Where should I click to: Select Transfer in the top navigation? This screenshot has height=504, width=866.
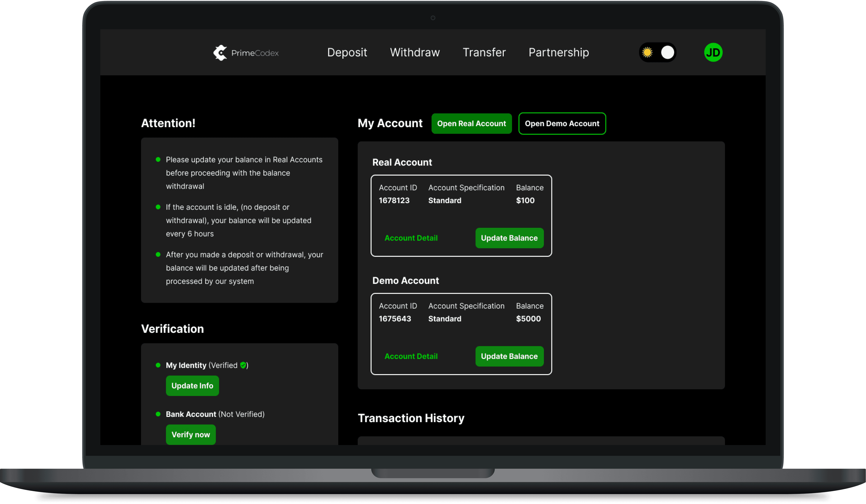point(484,53)
